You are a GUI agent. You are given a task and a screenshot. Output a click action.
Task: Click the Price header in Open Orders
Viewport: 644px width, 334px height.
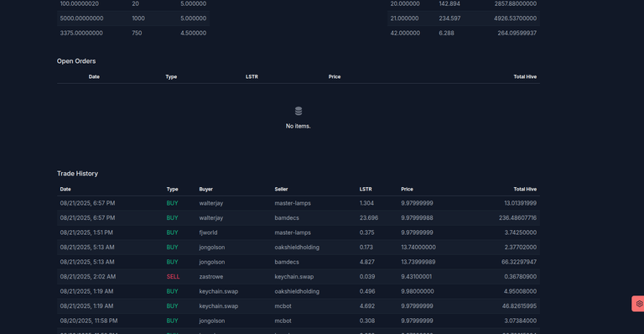(335, 77)
